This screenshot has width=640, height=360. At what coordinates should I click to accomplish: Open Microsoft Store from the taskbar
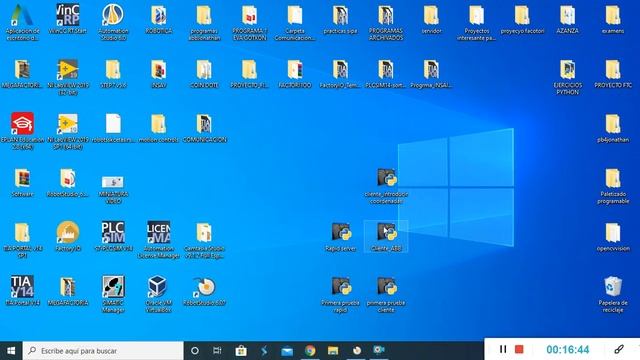(241, 350)
